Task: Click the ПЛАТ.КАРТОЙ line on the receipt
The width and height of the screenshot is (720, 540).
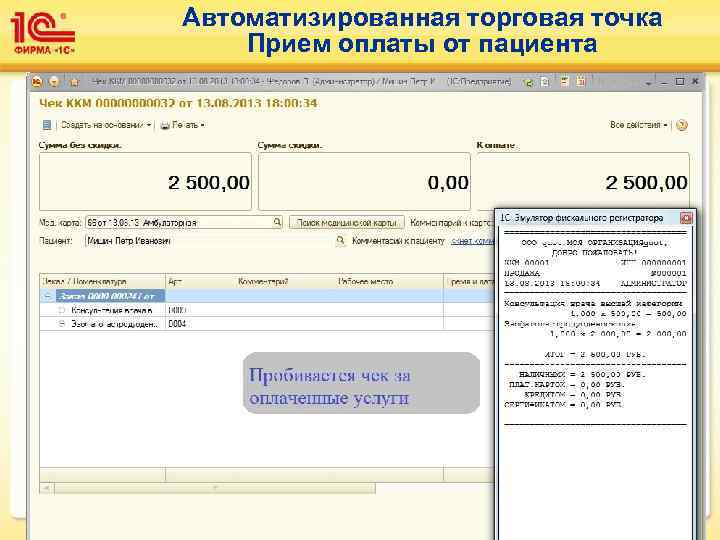Action: (x=566, y=385)
